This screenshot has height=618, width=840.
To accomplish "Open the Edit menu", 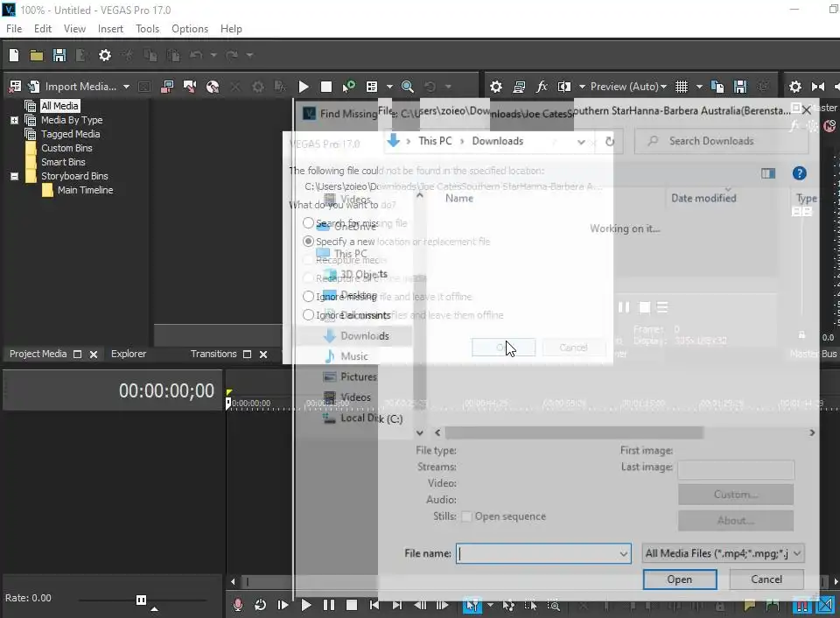I will 43,28.
